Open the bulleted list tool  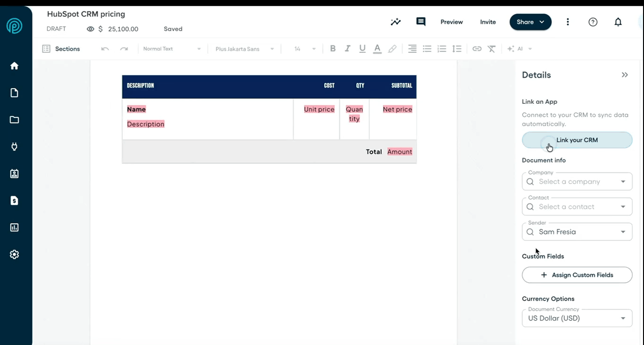427,49
